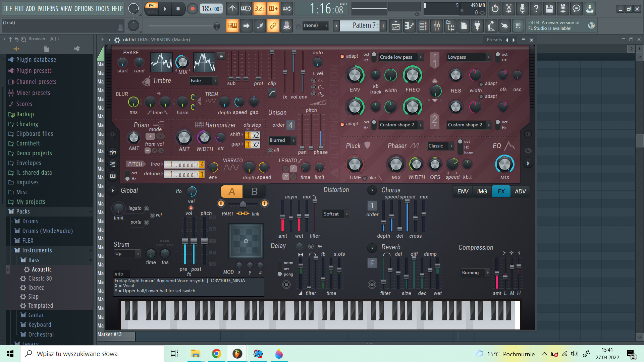Switch to SONG mode
The image size is (644, 362).
152,12
